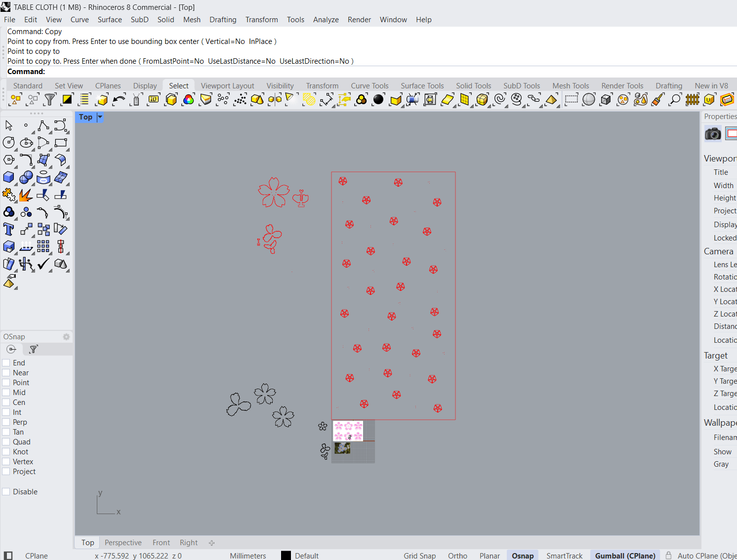Open the selection filter funnel icon

tap(49, 100)
